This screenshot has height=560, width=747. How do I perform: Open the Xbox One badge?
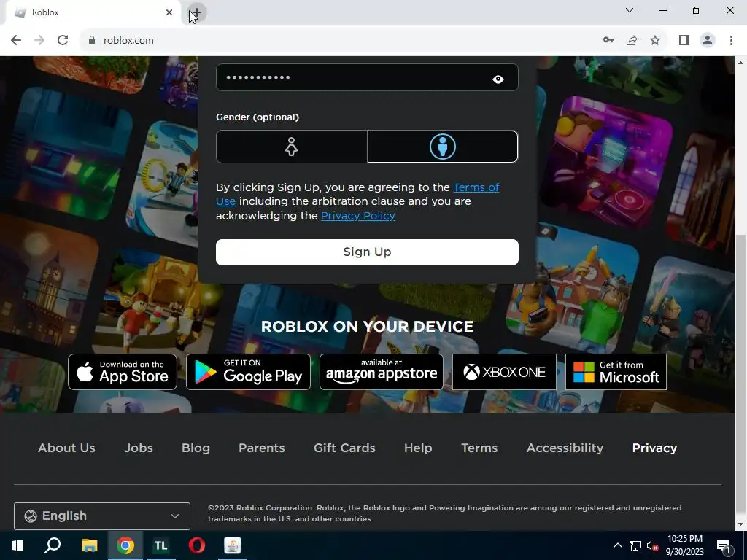point(504,372)
